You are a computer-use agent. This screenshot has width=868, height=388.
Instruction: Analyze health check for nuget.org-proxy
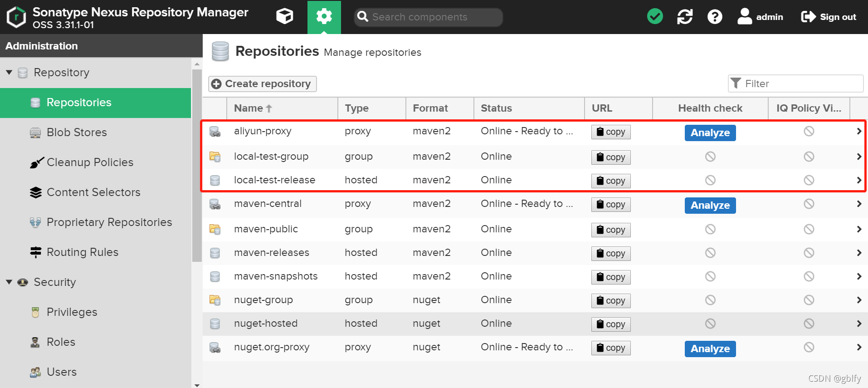pos(710,349)
